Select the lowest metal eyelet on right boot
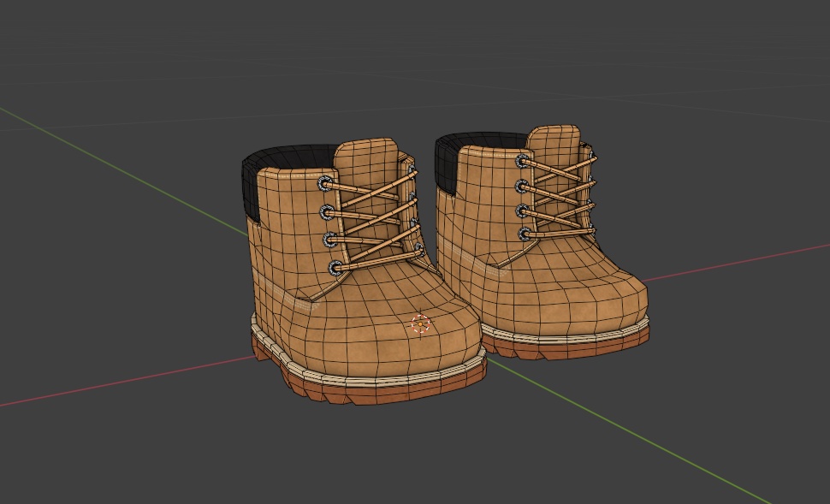This screenshot has width=830, height=504. coord(525,234)
